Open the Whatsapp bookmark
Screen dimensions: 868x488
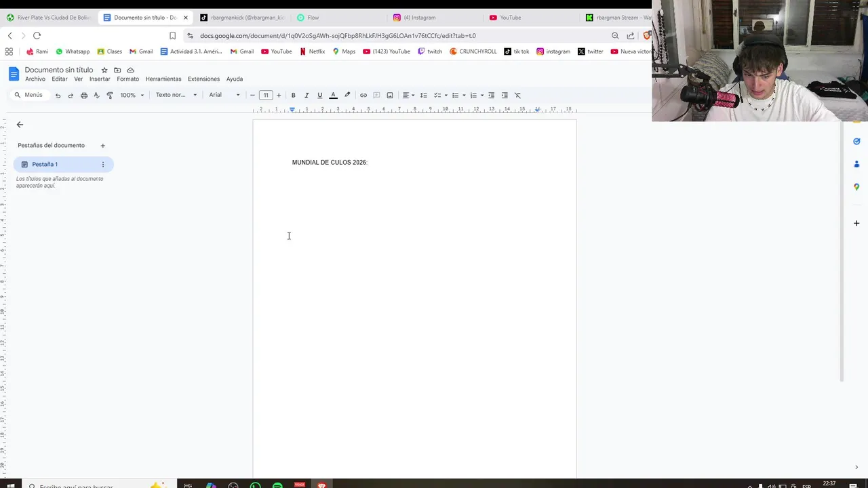point(73,52)
